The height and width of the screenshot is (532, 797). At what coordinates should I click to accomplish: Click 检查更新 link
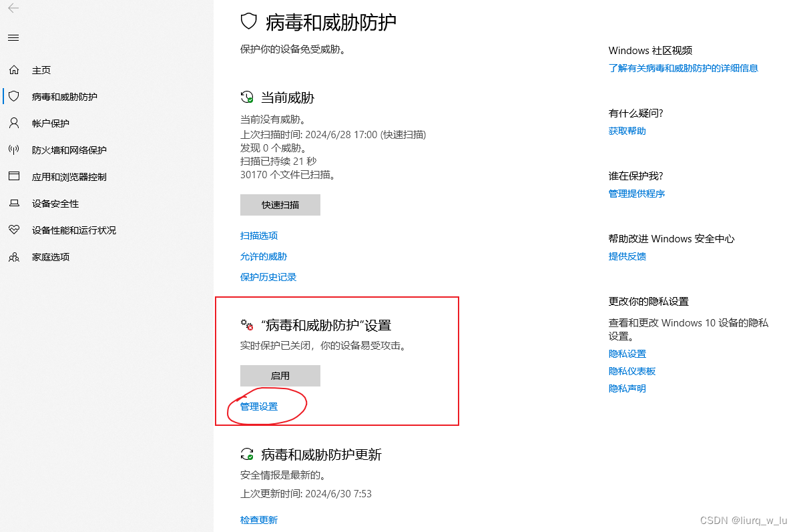pos(259,520)
